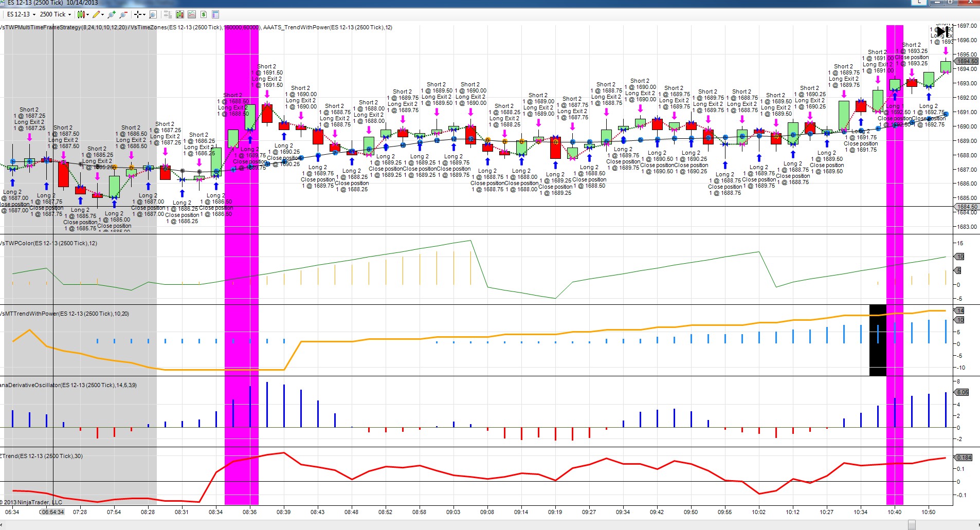
Task: Click the zoom frame magnifier icon
Action: (x=152, y=14)
